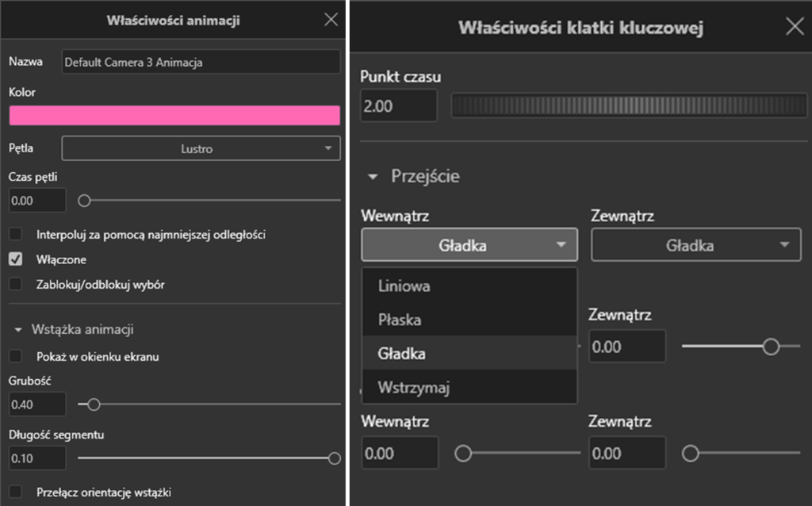This screenshot has height=506, width=812.
Task: Uncheck the Włączone checkbox
Action: tap(15, 259)
